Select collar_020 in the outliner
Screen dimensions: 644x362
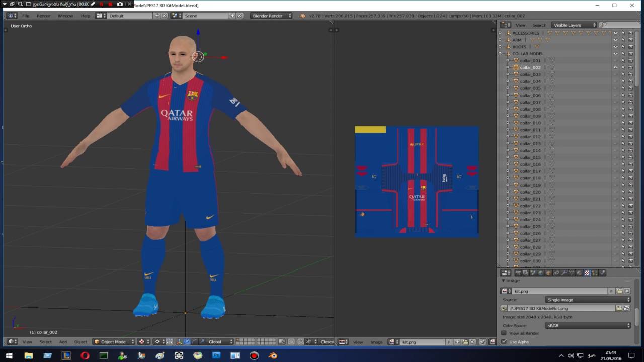point(530,192)
